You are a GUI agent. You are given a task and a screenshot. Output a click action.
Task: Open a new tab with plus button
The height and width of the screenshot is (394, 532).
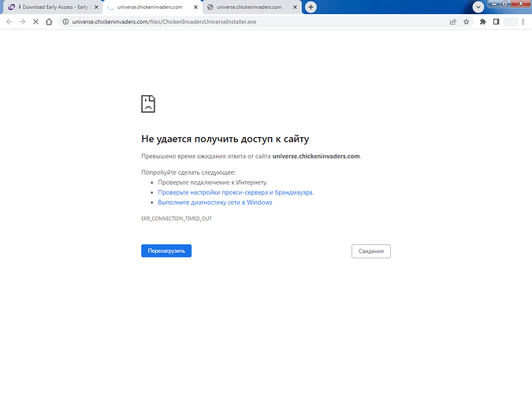pyautogui.click(x=311, y=7)
